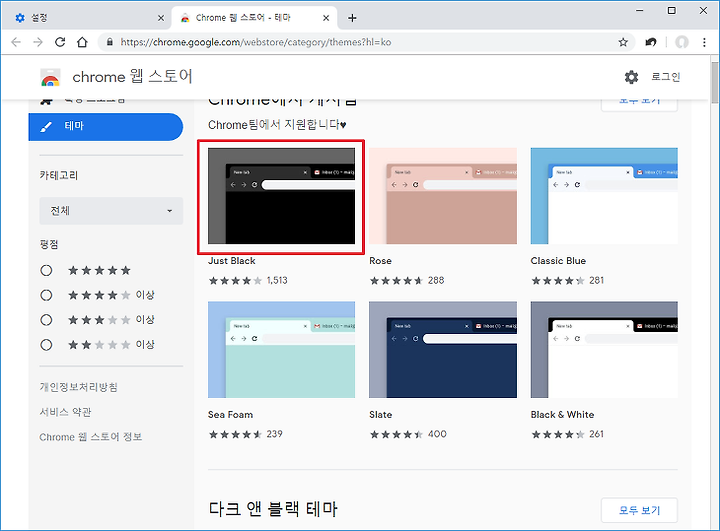Click the Just Black title text

click(x=231, y=261)
